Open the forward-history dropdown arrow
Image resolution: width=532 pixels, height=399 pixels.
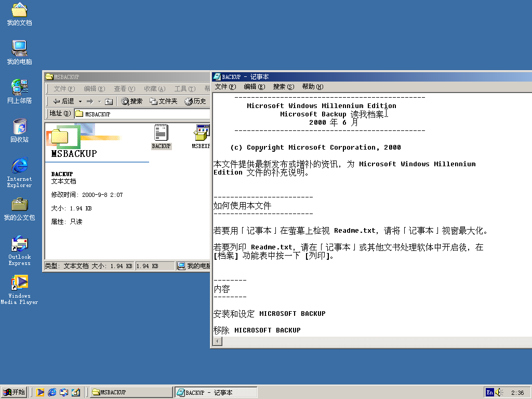[x=99, y=101]
